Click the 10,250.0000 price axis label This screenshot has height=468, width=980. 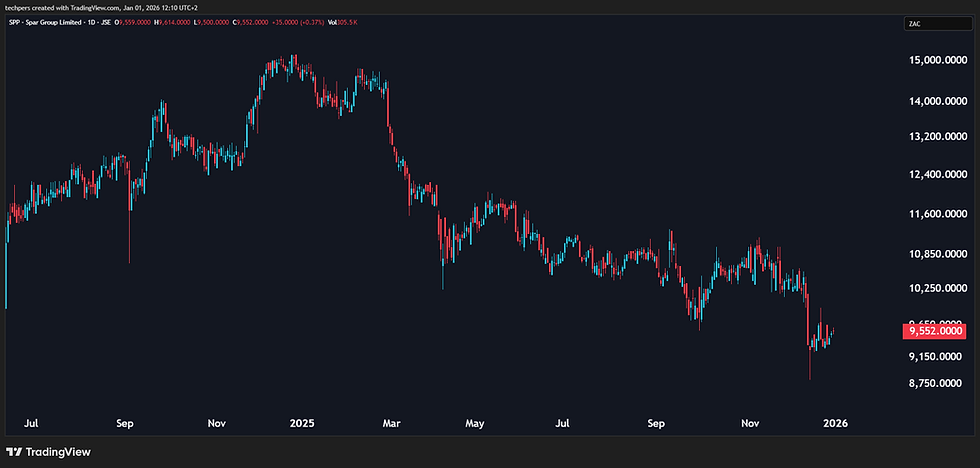(935, 288)
